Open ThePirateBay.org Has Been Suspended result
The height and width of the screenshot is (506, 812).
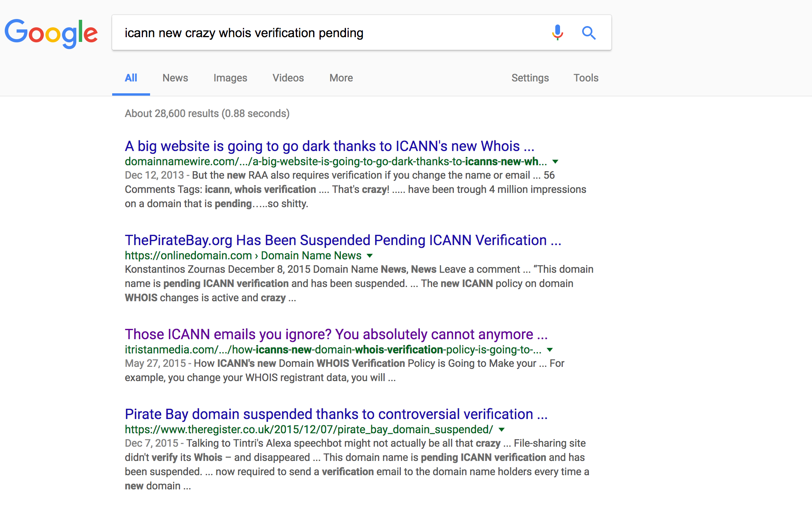pyautogui.click(x=343, y=240)
